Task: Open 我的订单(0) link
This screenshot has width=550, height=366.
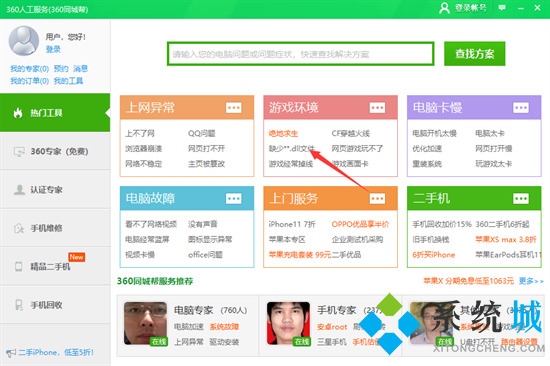Action: point(29,81)
